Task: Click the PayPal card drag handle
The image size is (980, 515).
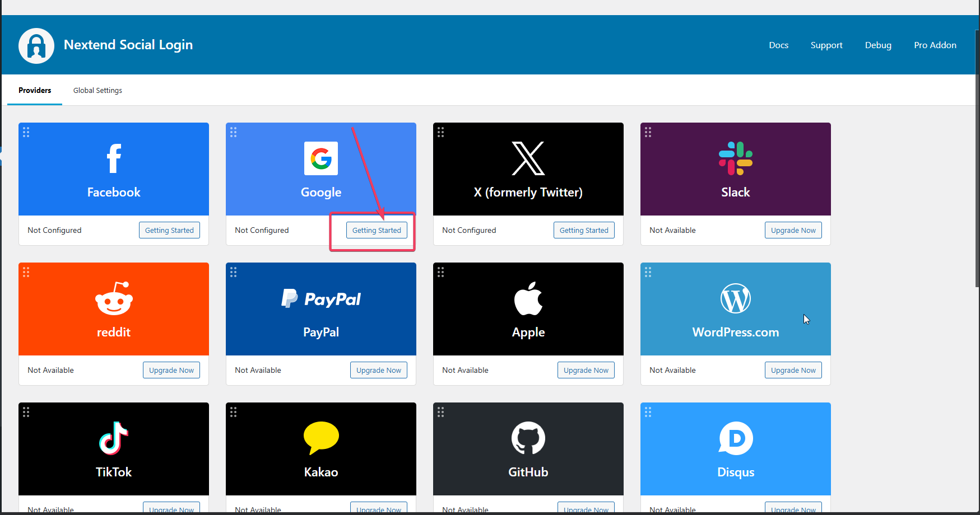Action: [234, 272]
